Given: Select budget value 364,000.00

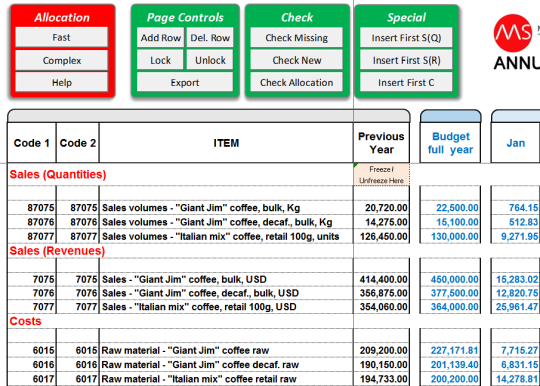Looking at the screenshot, I should click(x=450, y=307).
